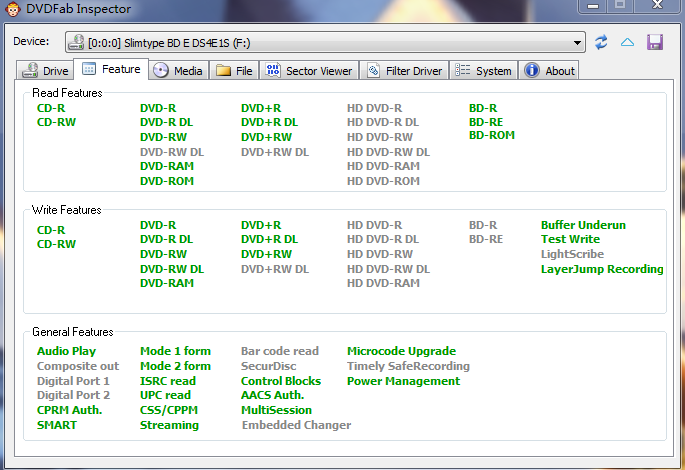The height and width of the screenshot is (470, 685).
Task: Click Control Blocks label
Action: (x=281, y=381)
